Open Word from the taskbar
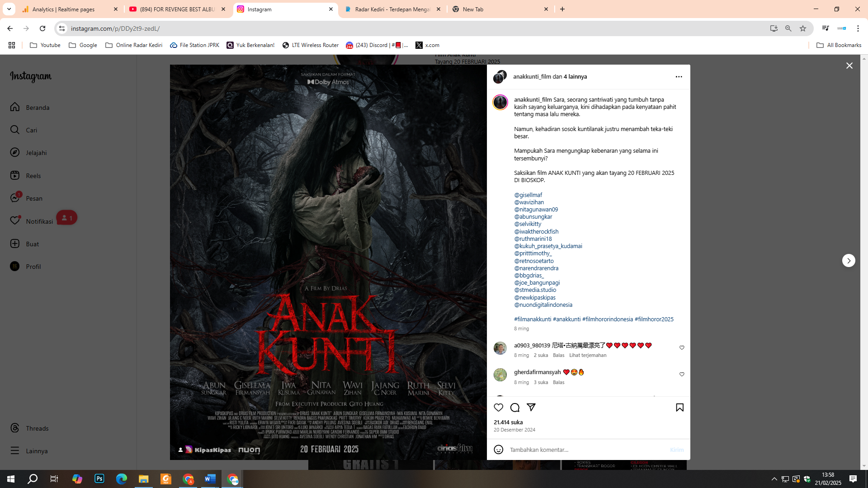The width and height of the screenshot is (868, 488). coord(210,479)
